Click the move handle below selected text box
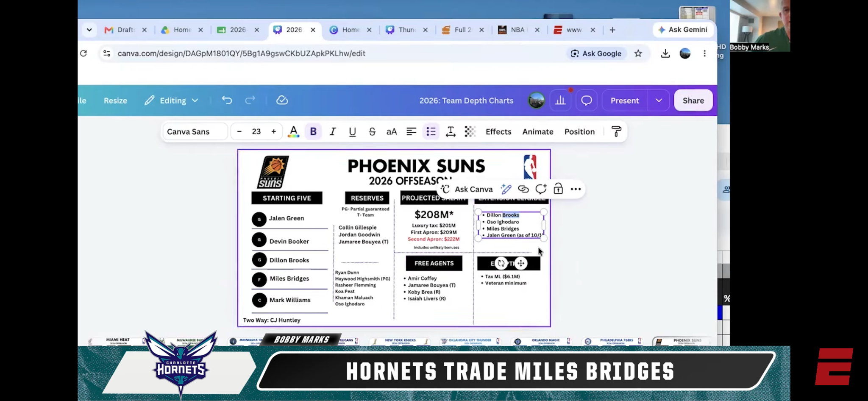This screenshot has width=868, height=401. pyautogui.click(x=521, y=263)
